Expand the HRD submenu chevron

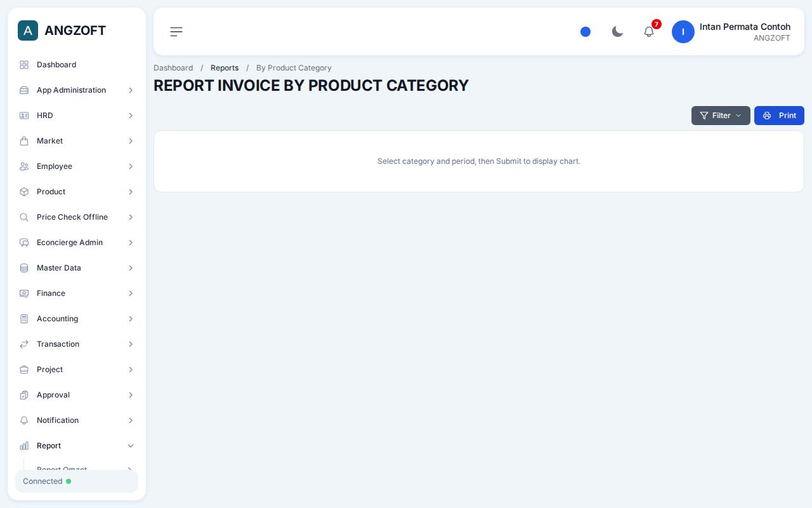[x=131, y=116]
